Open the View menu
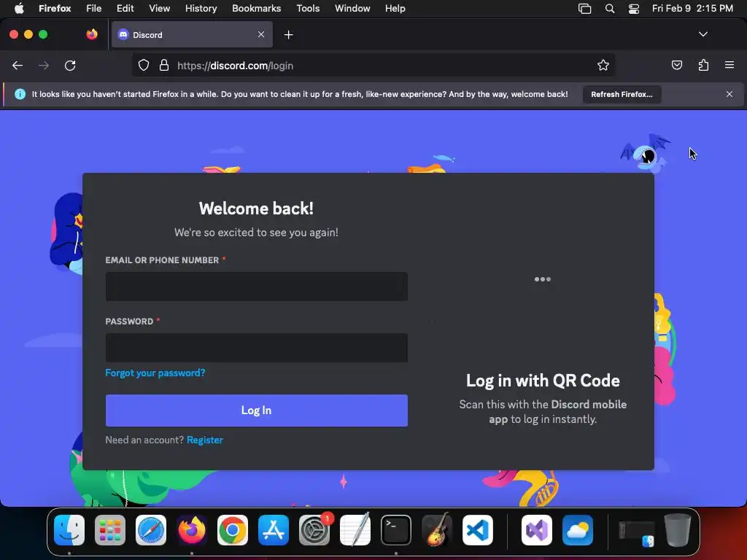 point(159,8)
